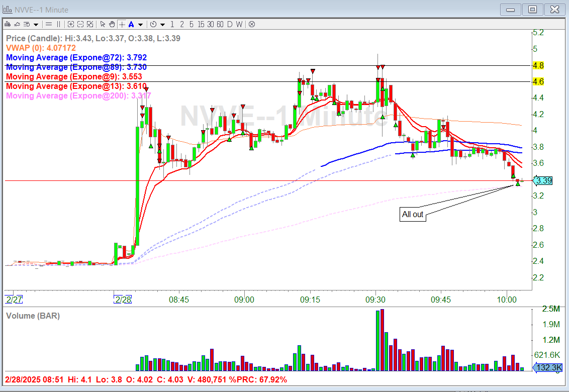The height and width of the screenshot is (392, 569).
Task: Click Moving Average Expone@200 legend
Action: coord(78,96)
